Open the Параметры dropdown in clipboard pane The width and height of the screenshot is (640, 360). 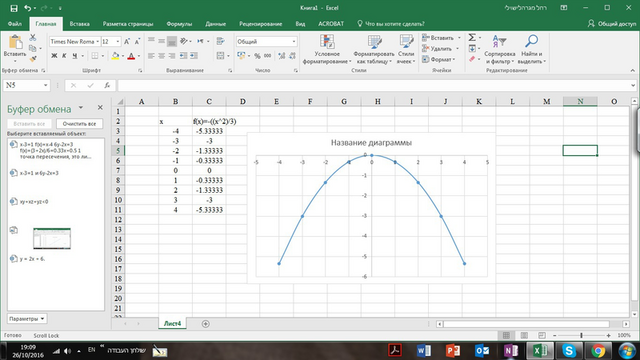(x=27, y=318)
